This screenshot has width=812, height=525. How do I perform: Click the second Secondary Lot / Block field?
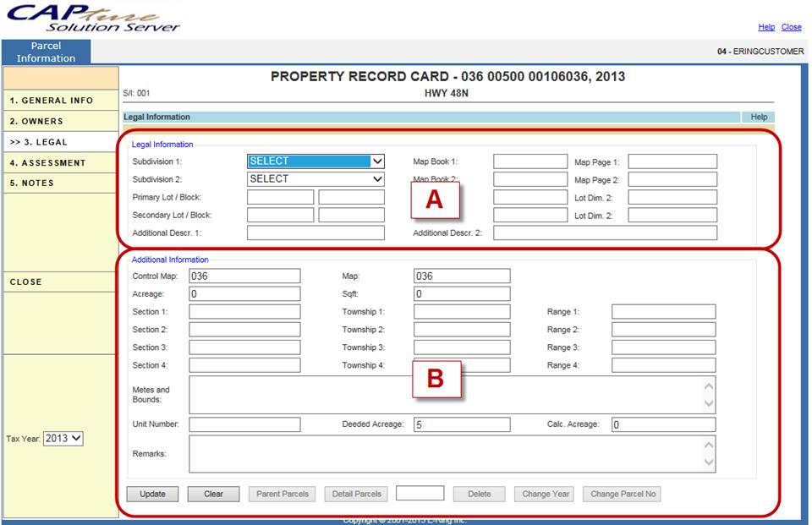tap(352, 215)
